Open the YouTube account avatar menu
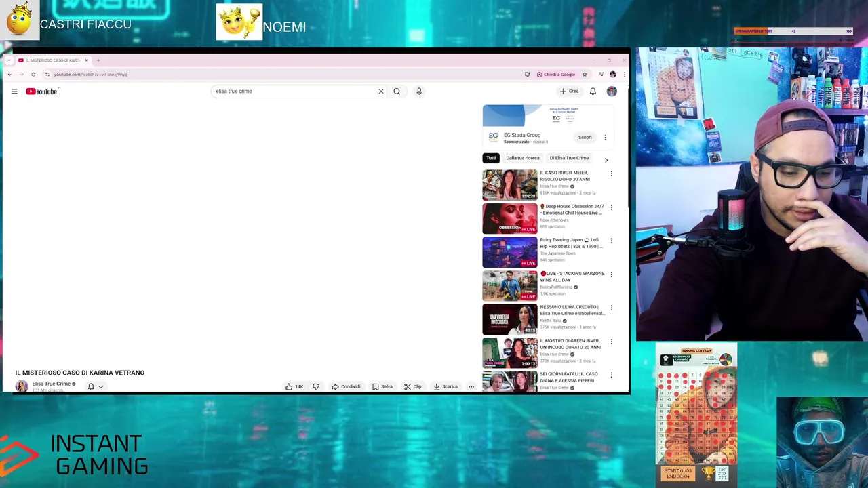 coord(612,91)
